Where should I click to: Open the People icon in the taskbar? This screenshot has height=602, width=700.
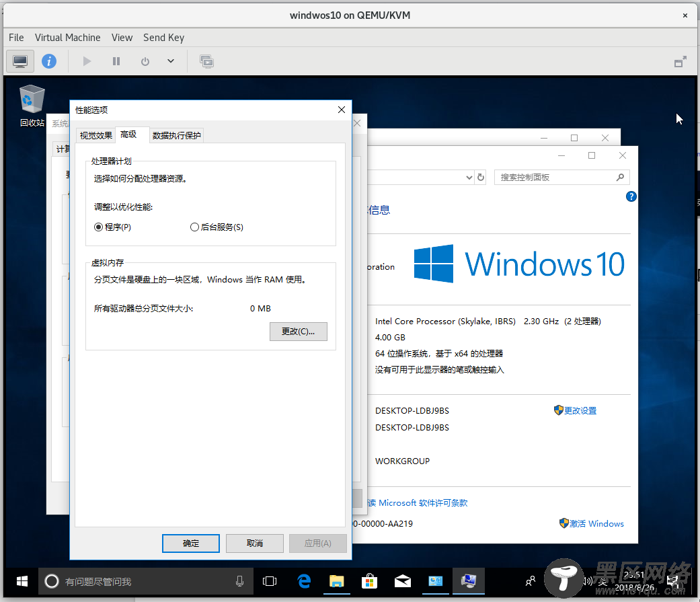(531, 581)
